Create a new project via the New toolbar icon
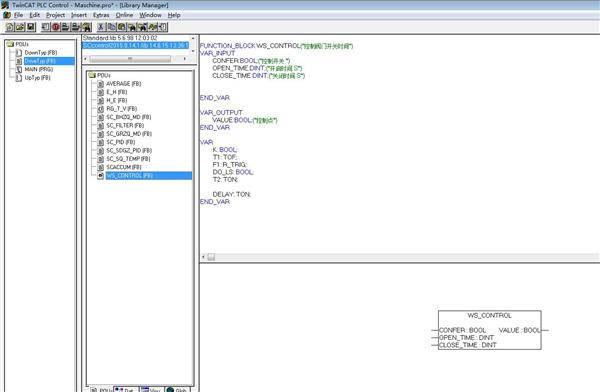This screenshot has width=600, height=392. click(x=10, y=27)
